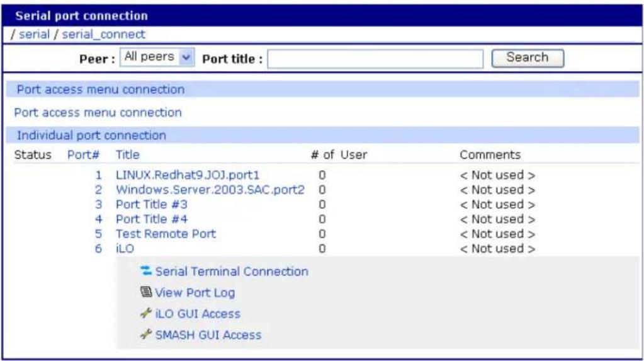This screenshot has height=361, width=644.
Task: Sort by the Port# column header
Action: pyautogui.click(x=83, y=154)
